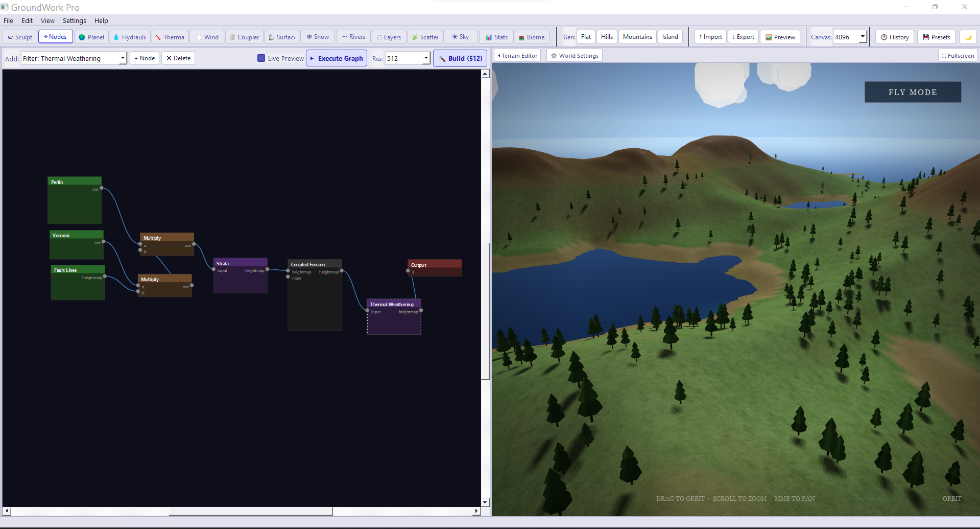Click the ORBIT mode label

[x=952, y=499]
